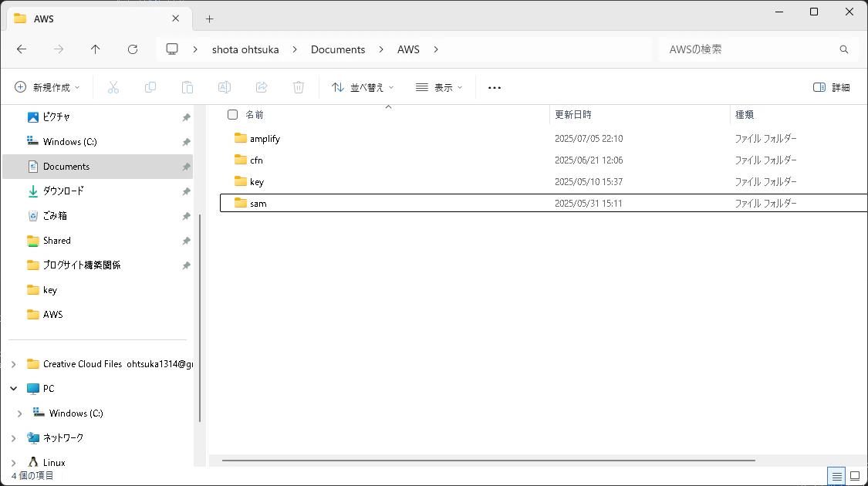Screen dimensions: 868x486
Task: Click the Share icon in toolbar
Action: (x=262, y=87)
